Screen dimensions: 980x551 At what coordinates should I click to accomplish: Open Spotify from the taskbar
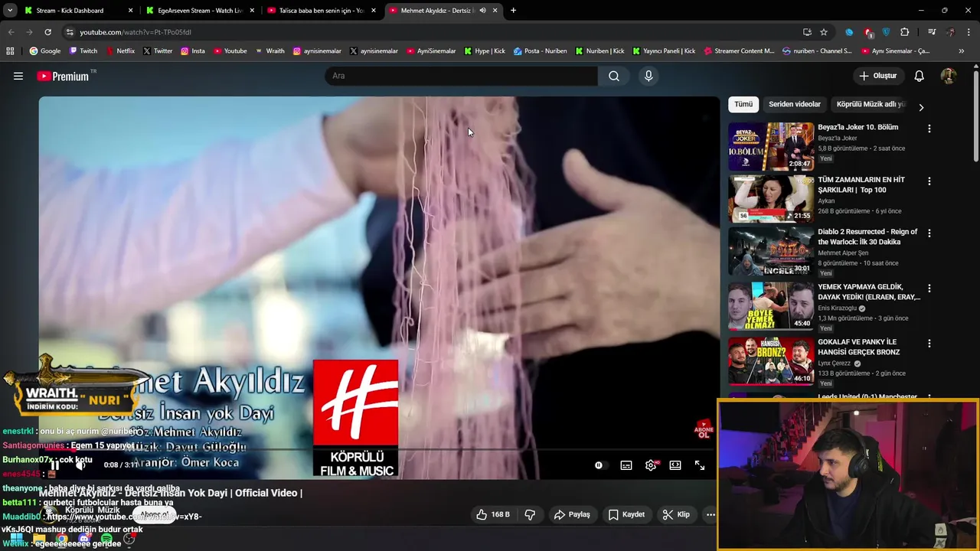coord(106,540)
